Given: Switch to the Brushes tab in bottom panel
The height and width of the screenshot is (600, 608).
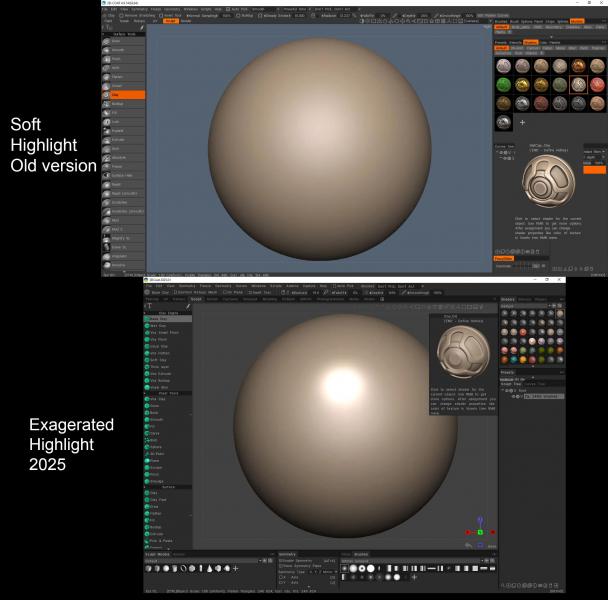Looking at the screenshot, I should click(x=363, y=553).
